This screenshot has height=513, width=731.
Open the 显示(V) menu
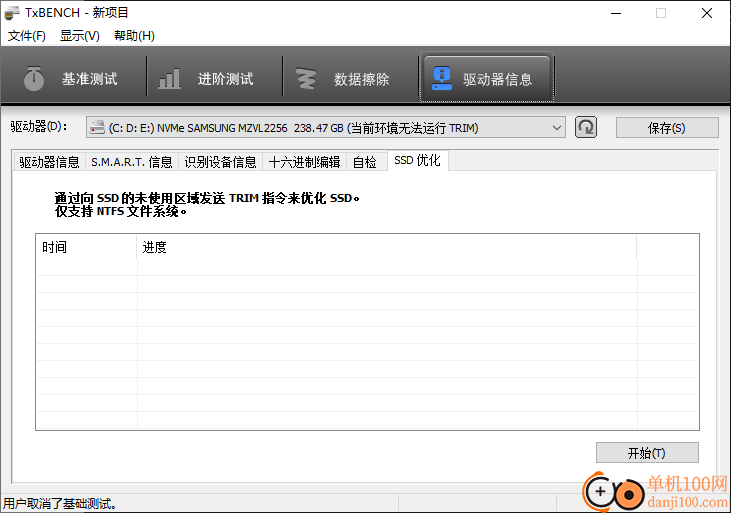coord(80,35)
